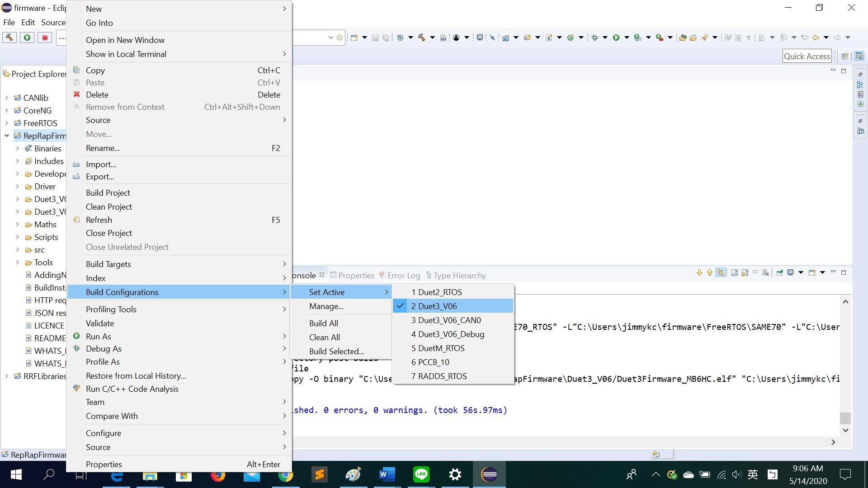Switch to the Error Log tab

click(x=400, y=275)
